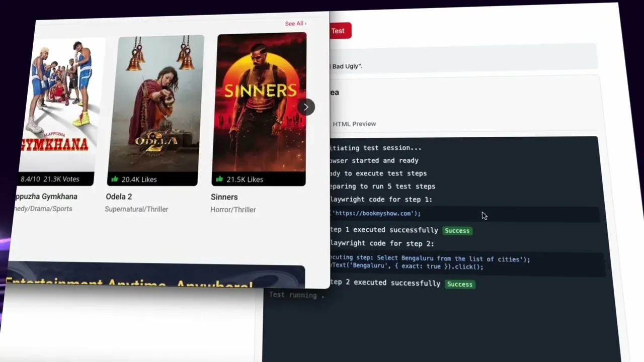The image size is (644, 362).
Task: Click the Sinners movie title
Action: [x=224, y=197]
